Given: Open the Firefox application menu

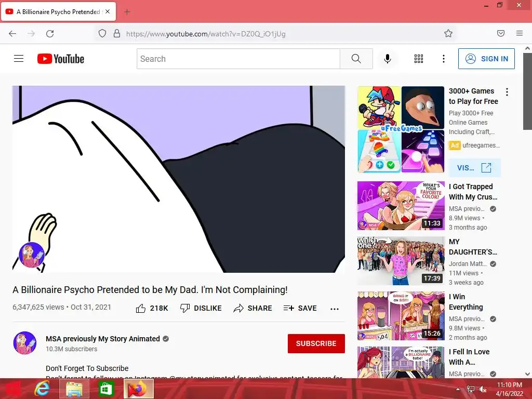Looking at the screenshot, I should 520,33.
